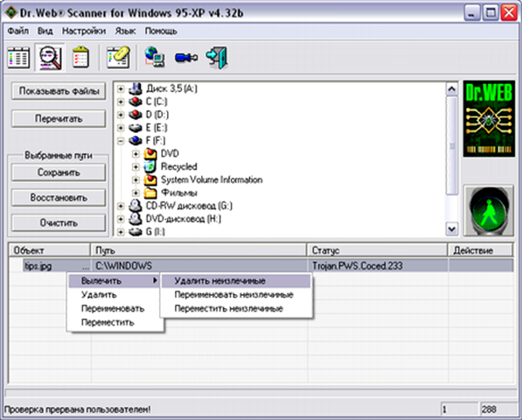
Task: Click the settings notepad with pencil icon
Action: (118, 58)
